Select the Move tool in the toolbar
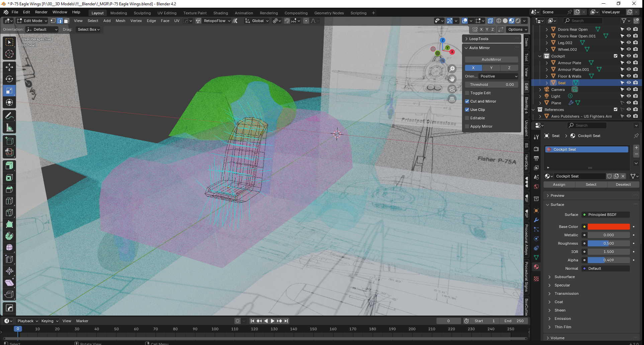The width and height of the screenshot is (644, 345). pos(9,67)
